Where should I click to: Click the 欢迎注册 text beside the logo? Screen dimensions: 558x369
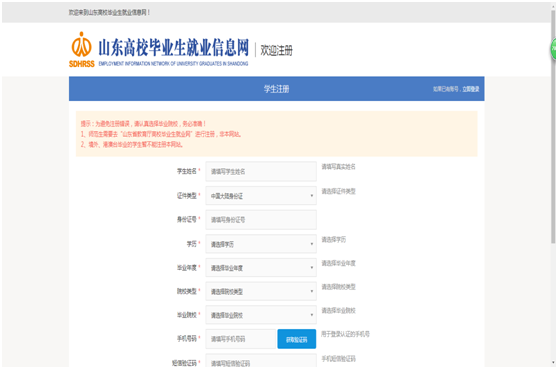pyautogui.click(x=277, y=50)
